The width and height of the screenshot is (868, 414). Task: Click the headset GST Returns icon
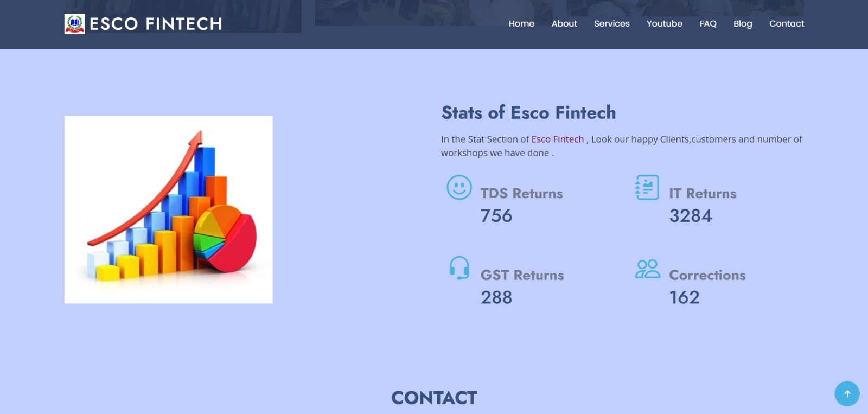pyautogui.click(x=459, y=268)
